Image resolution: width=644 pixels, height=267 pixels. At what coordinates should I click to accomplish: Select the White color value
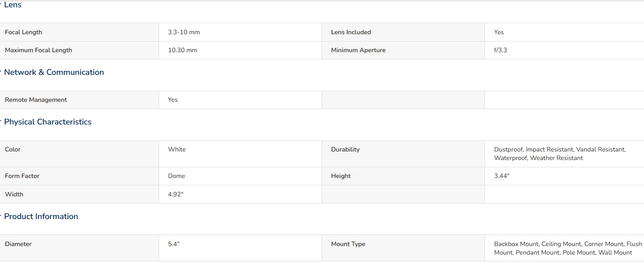(x=177, y=149)
